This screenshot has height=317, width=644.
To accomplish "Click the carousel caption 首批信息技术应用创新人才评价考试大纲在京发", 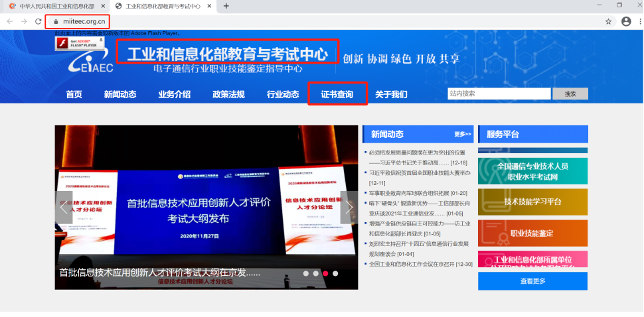I will (x=160, y=273).
